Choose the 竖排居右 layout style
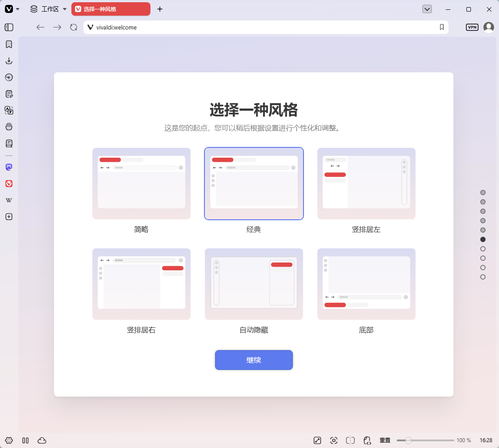This screenshot has width=499, height=448. 141,284
